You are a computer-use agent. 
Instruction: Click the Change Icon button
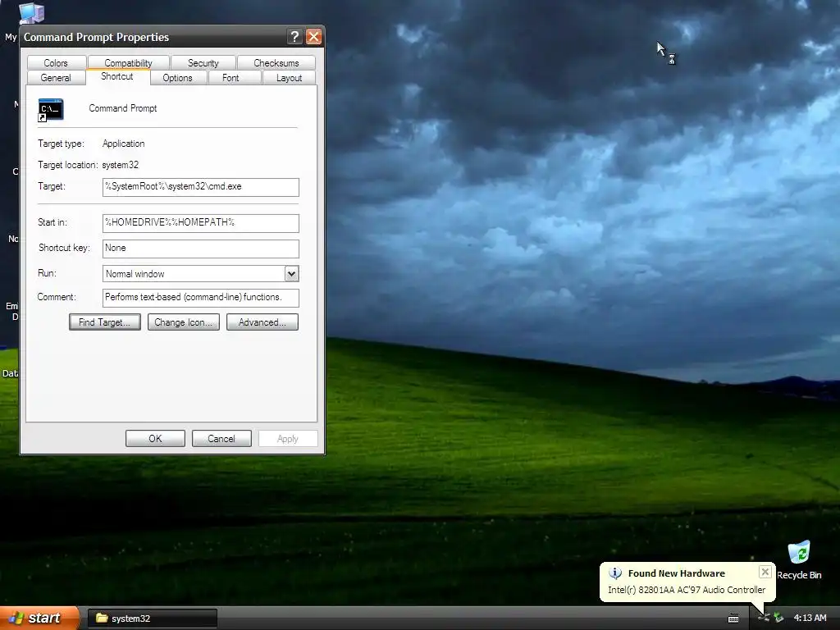[183, 322]
